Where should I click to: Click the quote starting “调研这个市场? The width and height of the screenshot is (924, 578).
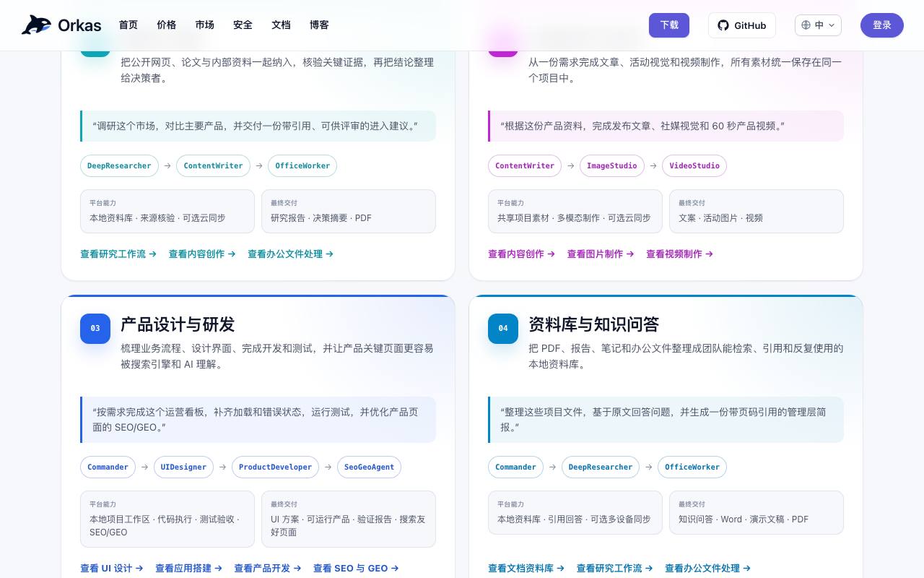(258, 126)
